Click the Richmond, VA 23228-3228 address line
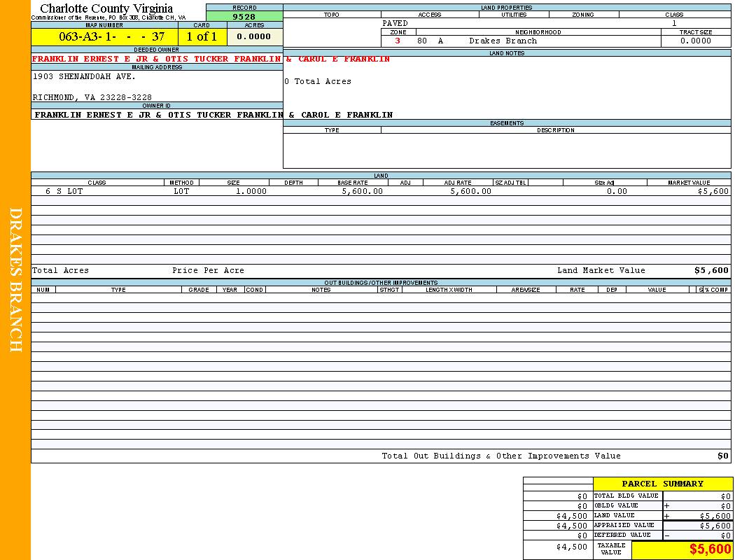This screenshot has width=735, height=560. [92, 97]
